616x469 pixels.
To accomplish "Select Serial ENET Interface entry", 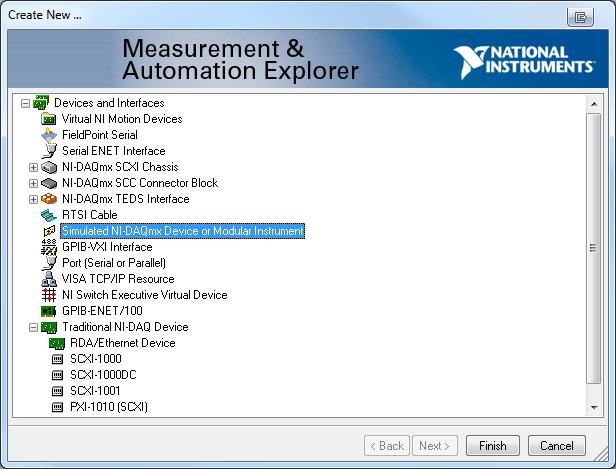I will [x=114, y=151].
